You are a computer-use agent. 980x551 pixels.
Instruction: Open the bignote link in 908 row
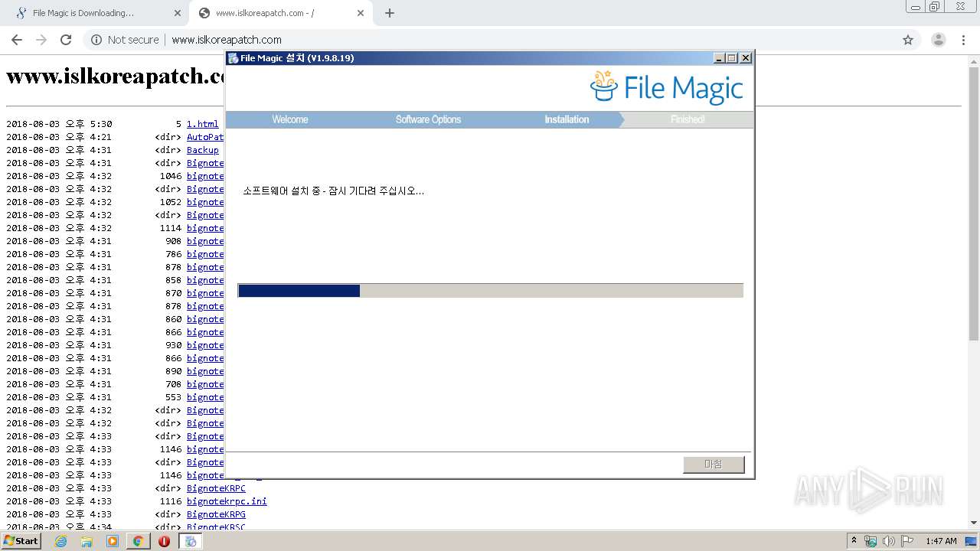[x=205, y=241]
